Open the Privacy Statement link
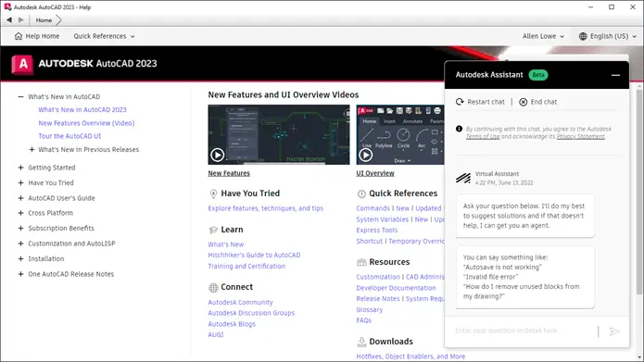 [580, 137]
